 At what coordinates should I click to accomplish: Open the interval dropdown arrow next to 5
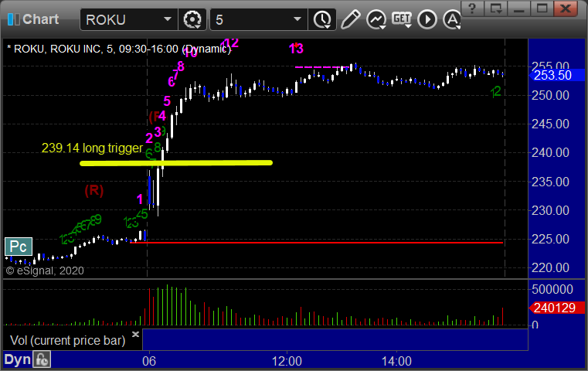(297, 19)
